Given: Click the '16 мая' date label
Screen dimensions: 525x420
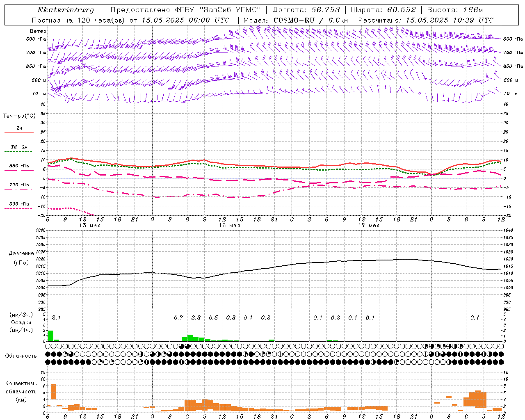Looking at the screenshot, I should pyautogui.click(x=229, y=226).
